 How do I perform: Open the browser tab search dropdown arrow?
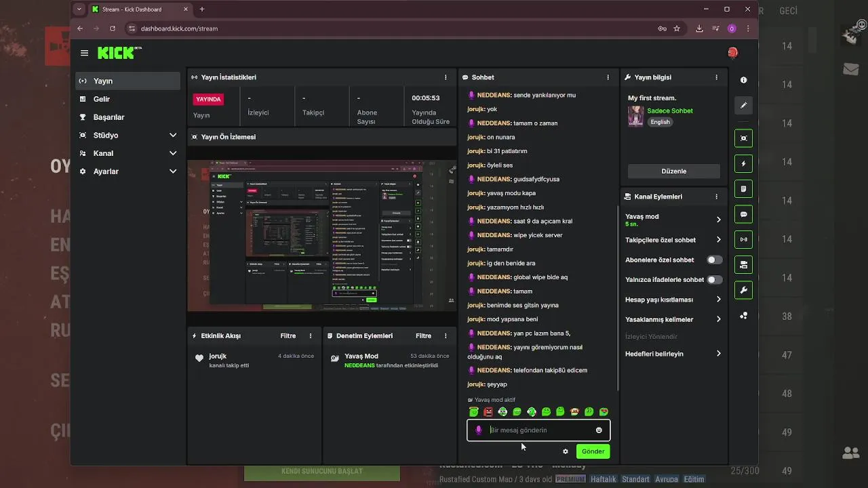point(79,9)
